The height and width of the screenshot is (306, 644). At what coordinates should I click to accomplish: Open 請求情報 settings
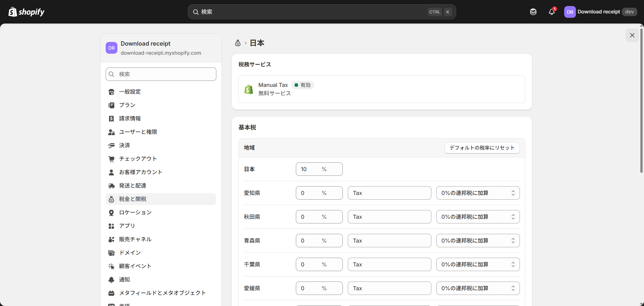click(x=161, y=118)
